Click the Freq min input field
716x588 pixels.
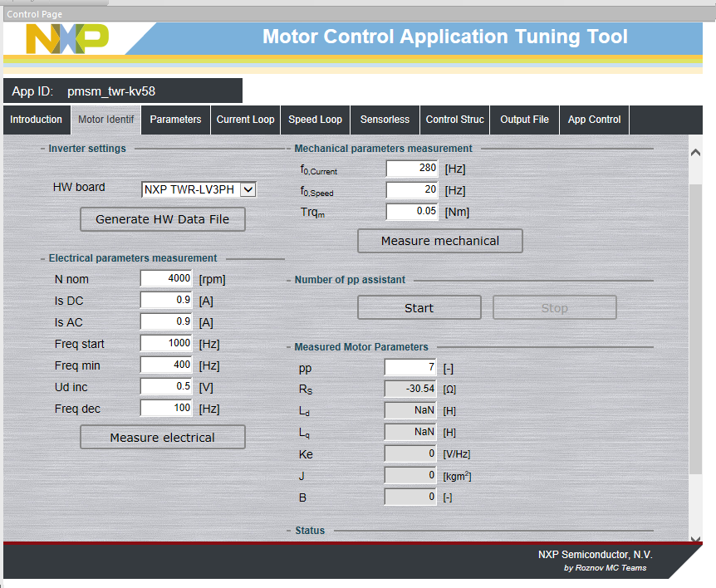[x=166, y=365]
